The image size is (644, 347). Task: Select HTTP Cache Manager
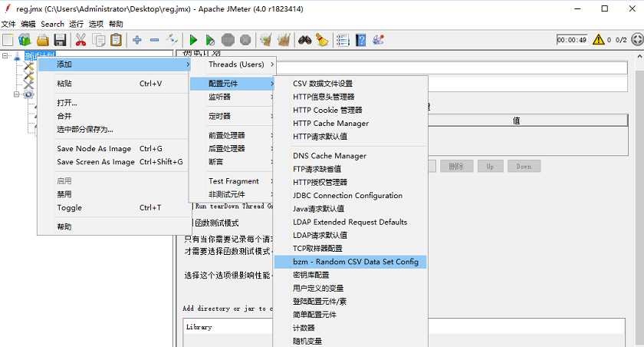point(351,123)
